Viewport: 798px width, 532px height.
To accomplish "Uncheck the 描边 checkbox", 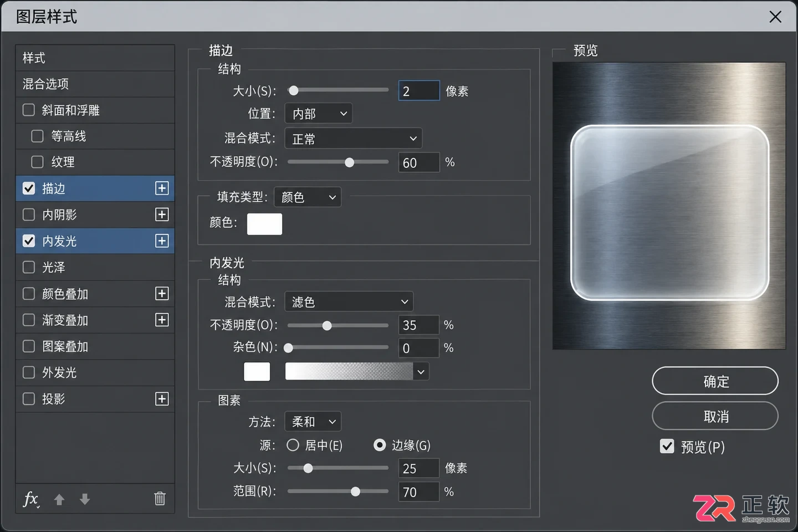I will pyautogui.click(x=29, y=188).
